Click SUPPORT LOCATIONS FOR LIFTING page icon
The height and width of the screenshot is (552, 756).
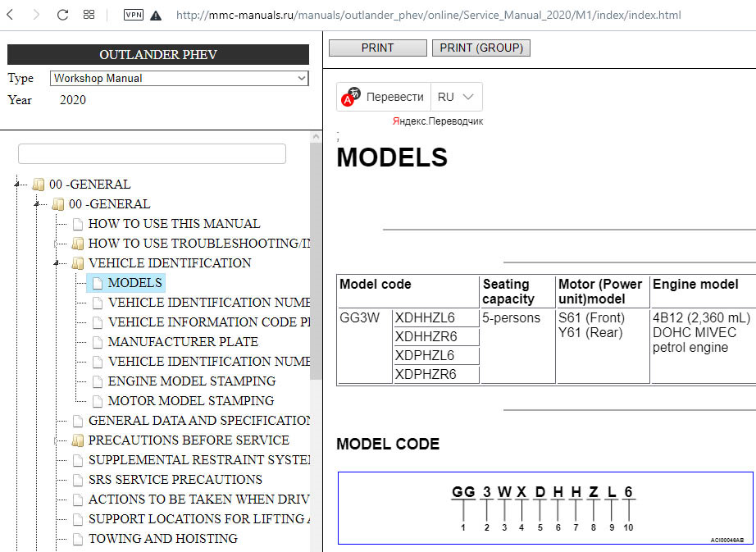tap(78, 519)
